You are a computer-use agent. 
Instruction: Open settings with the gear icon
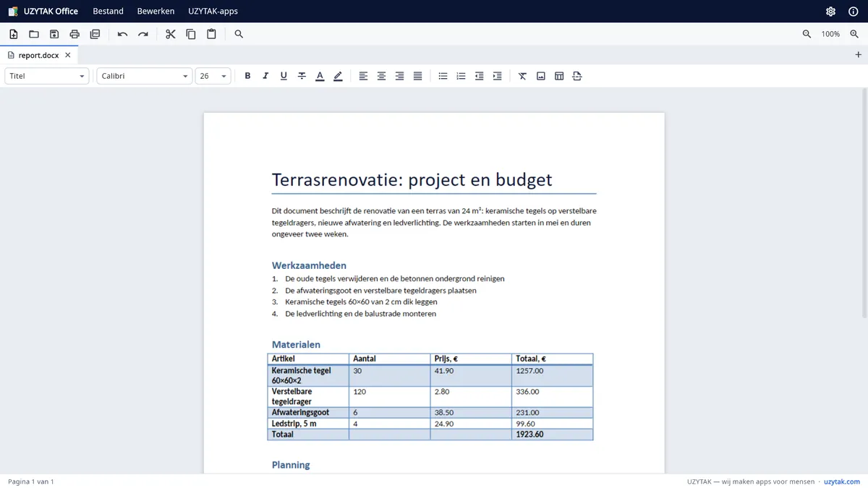pos(830,11)
